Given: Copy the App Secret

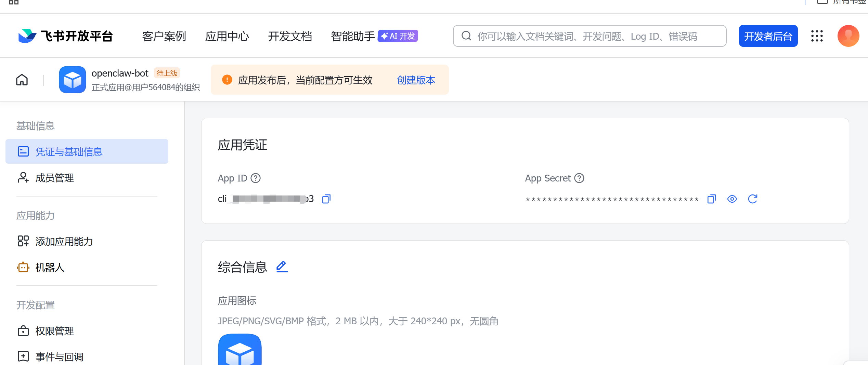Looking at the screenshot, I should [712, 199].
